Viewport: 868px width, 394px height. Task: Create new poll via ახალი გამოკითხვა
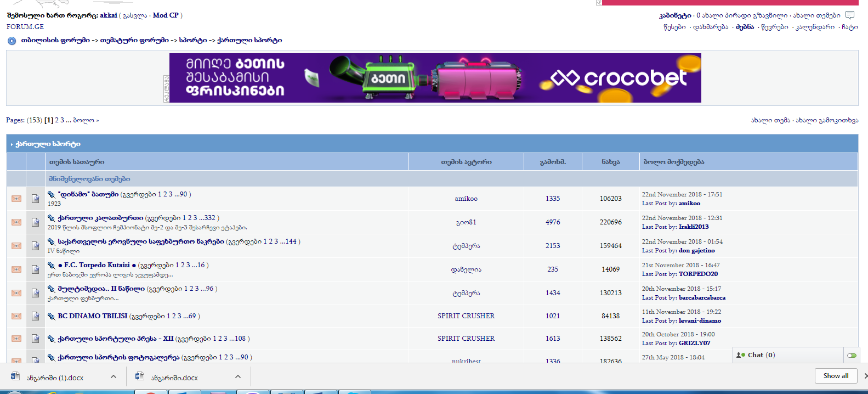pos(827,120)
